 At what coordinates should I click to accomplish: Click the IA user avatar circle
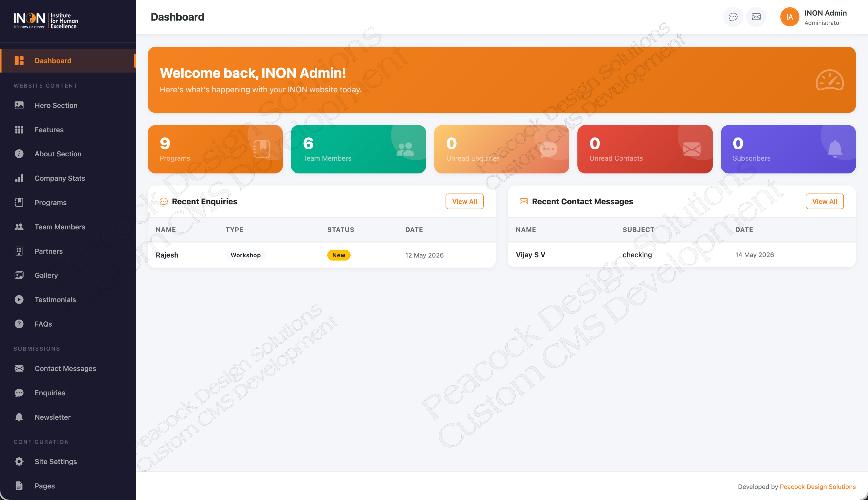tap(790, 17)
